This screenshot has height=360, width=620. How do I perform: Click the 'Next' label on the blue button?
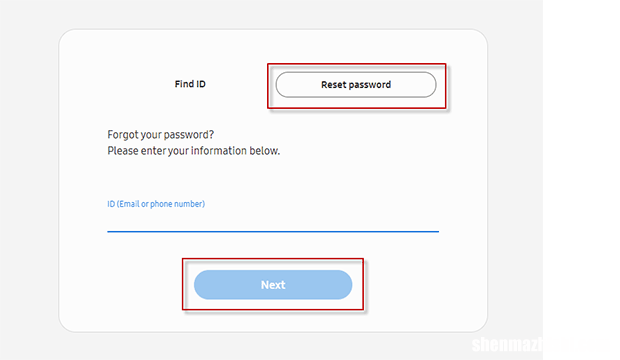[273, 285]
